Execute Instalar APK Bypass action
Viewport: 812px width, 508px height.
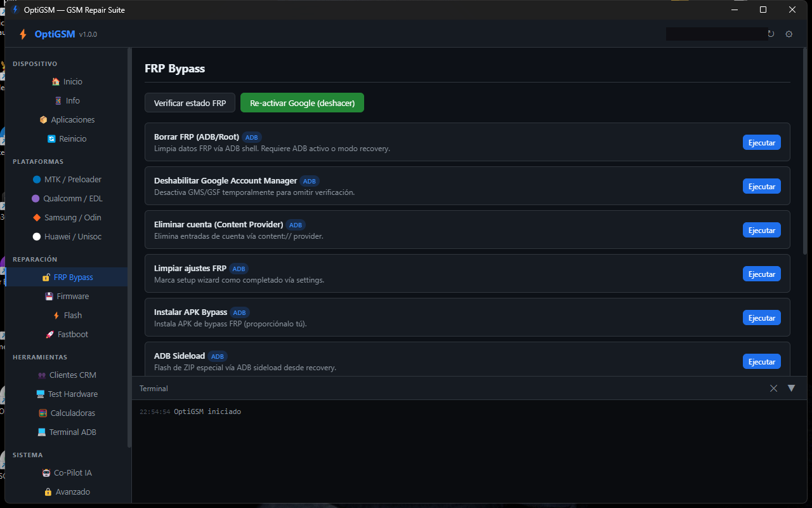pyautogui.click(x=762, y=317)
